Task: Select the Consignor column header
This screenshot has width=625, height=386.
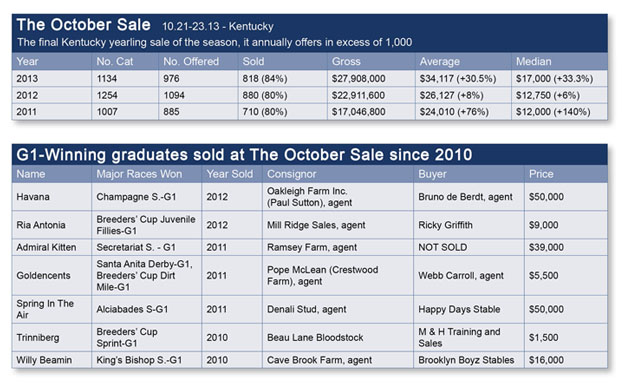Action: pyautogui.click(x=291, y=174)
